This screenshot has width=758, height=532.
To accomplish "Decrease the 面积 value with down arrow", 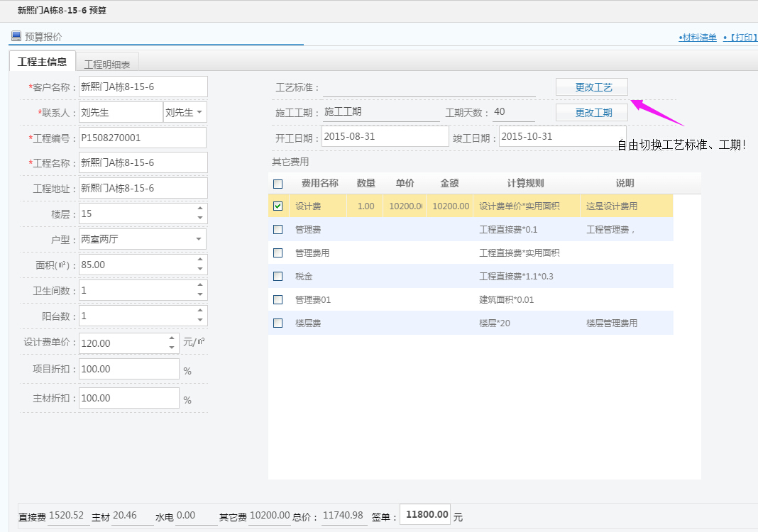I will click(x=200, y=269).
